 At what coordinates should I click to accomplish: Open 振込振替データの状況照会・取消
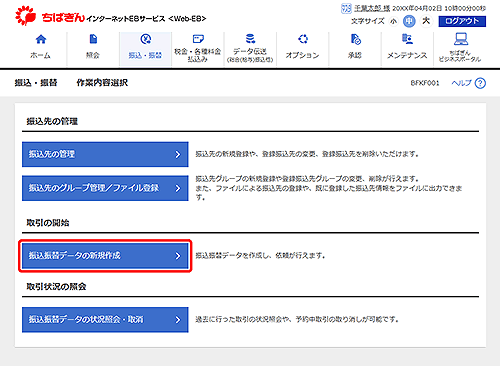(105, 320)
